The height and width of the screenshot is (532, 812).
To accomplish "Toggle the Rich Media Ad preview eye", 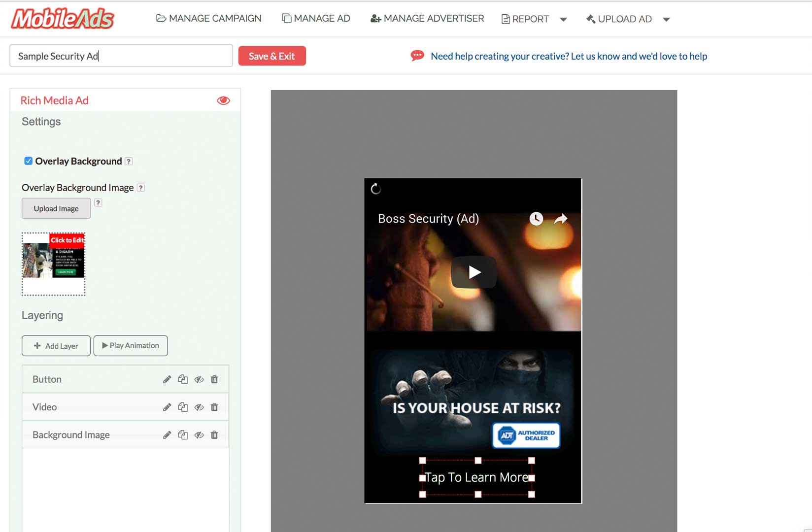I will tap(223, 100).
